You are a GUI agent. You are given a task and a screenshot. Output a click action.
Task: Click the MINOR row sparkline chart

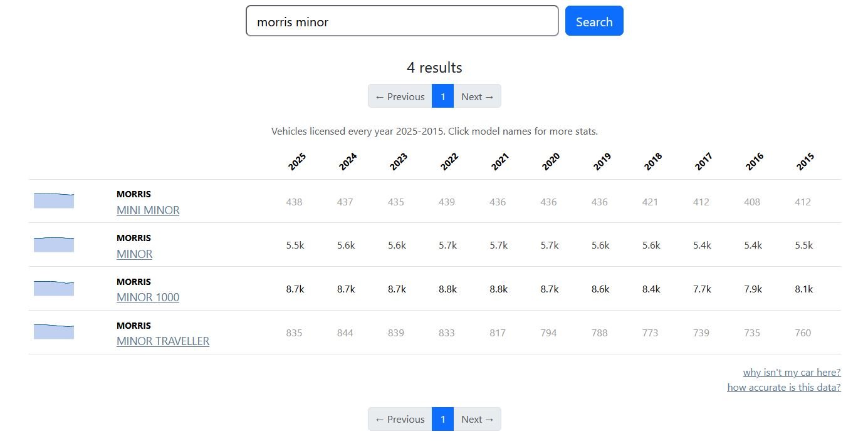coord(54,244)
